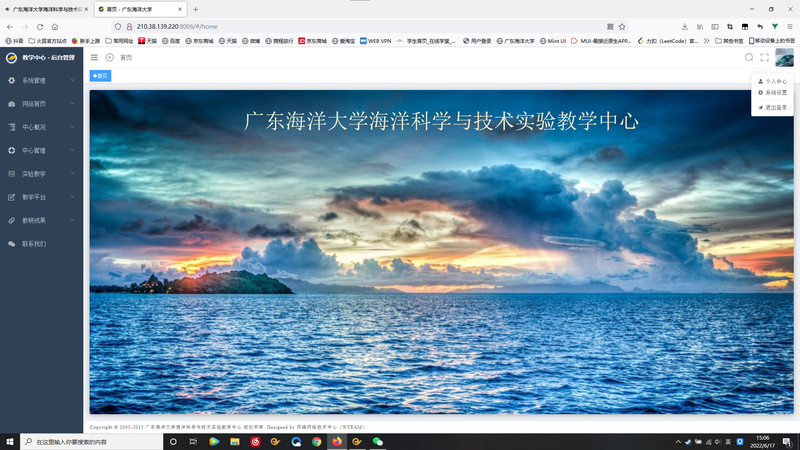Click the 教学中心·后台管理 logo
800x450 pixels.
[41, 58]
